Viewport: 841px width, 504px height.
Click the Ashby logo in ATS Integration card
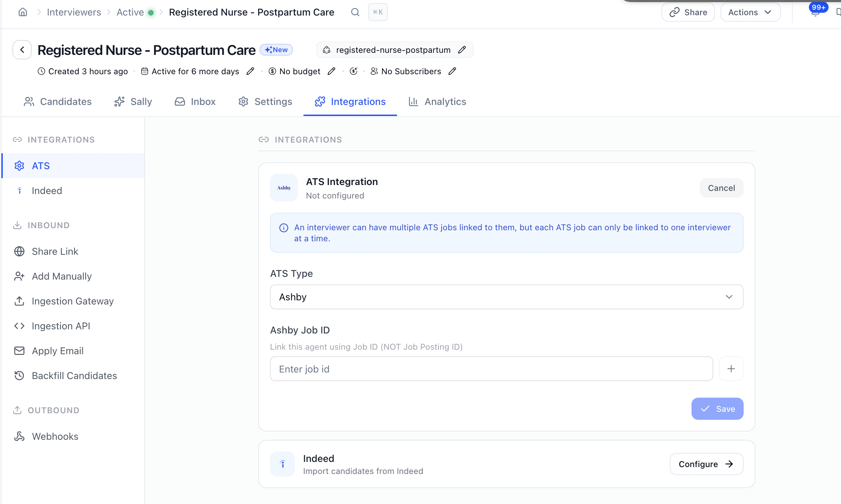point(284,188)
